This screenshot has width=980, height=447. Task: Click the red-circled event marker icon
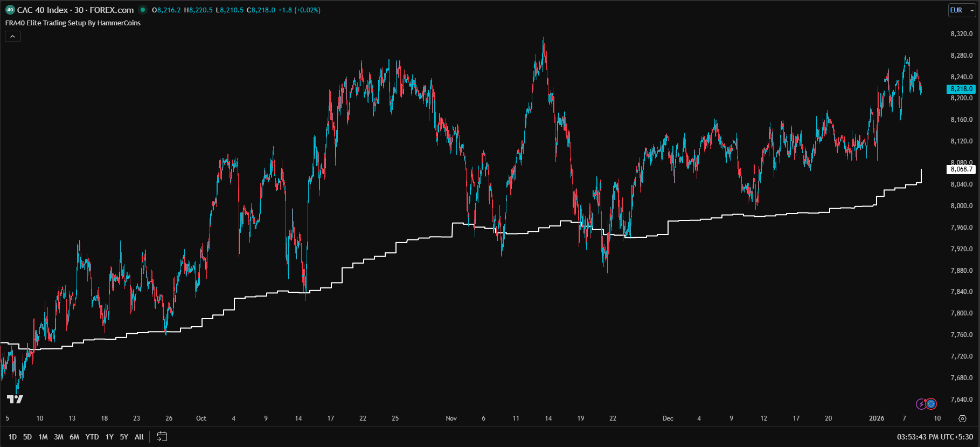coord(931,404)
